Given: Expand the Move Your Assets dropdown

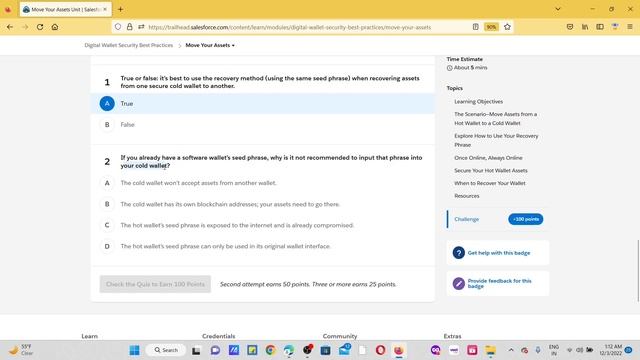Looking at the screenshot, I should [210, 45].
